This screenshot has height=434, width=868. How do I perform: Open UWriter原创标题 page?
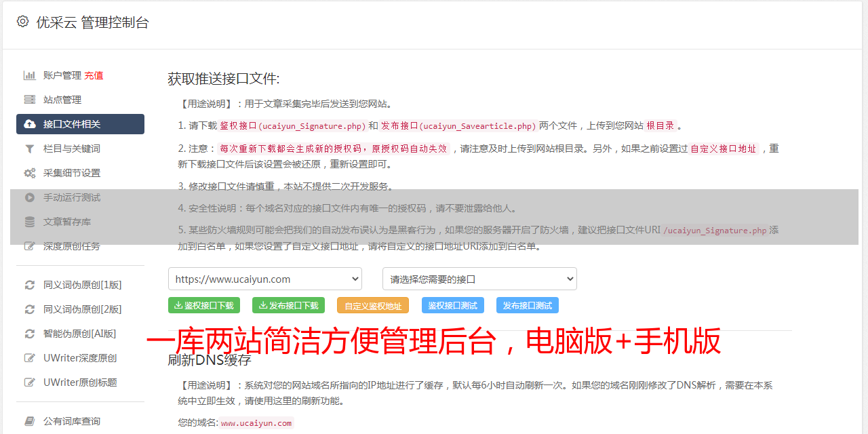pos(80,382)
